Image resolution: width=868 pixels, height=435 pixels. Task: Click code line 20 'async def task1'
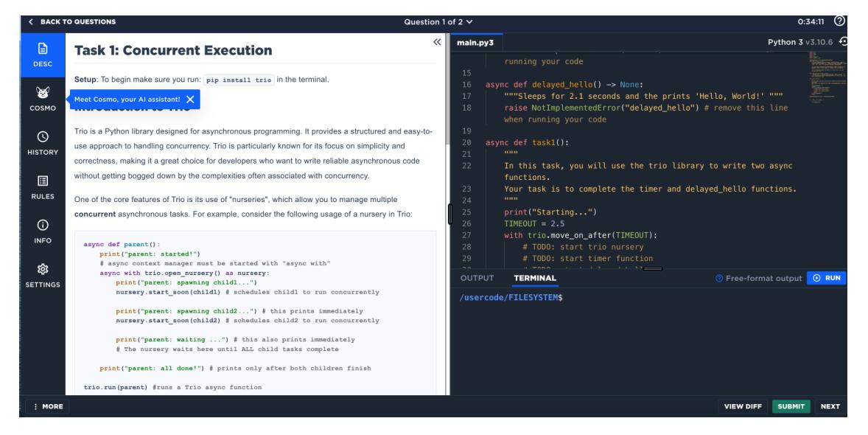tap(527, 142)
